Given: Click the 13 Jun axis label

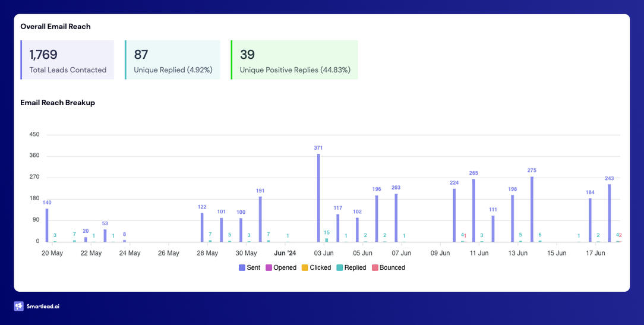Looking at the screenshot, I should click(x=517, y=253).
